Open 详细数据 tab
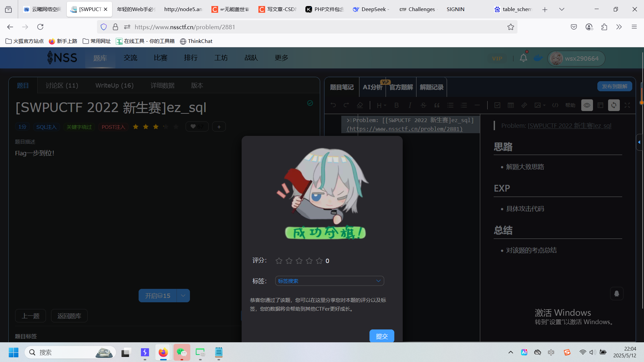This screenshot has height=362, width=644. [162, 86]
